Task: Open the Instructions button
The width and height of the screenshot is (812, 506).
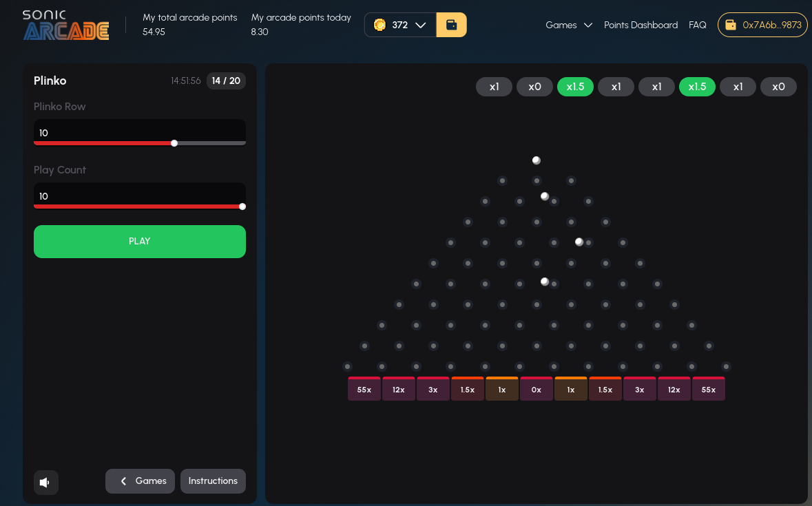Action: [x=213, y=481]
